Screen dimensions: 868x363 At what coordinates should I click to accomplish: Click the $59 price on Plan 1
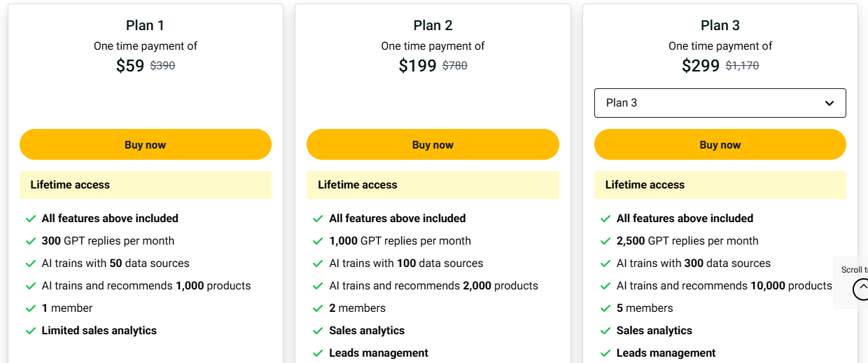[x=130, y=66]
